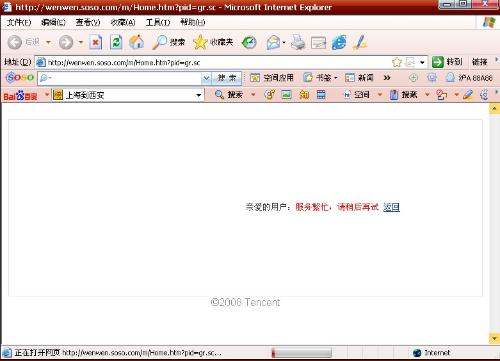This screenshot has height=361, width=500.
Task: Open the 收藏(A) menu
Action: 123,22
